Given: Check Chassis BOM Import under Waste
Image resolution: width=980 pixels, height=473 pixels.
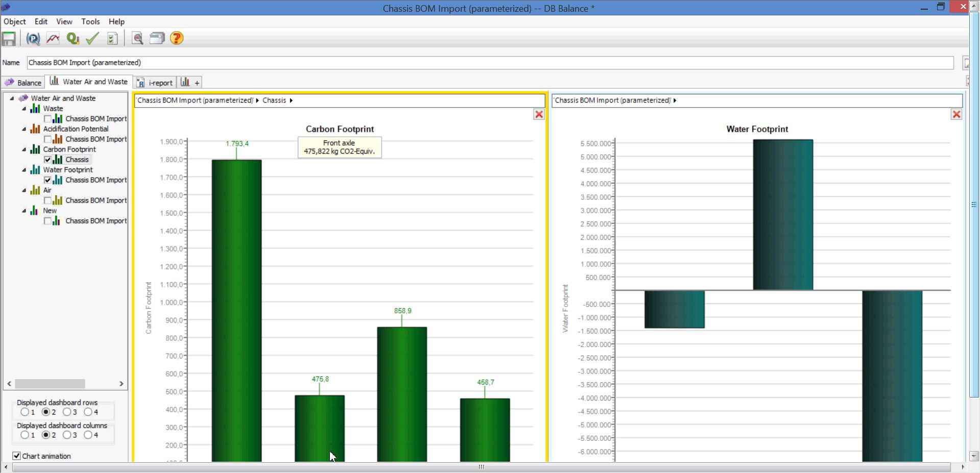Looking at the screenshot, I should click(47, 119).
